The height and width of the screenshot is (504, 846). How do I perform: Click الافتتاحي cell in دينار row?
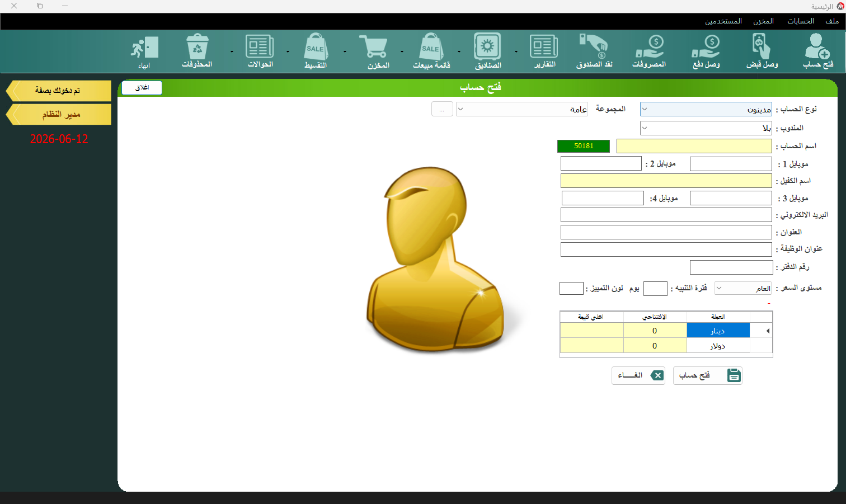click(655, 331)
